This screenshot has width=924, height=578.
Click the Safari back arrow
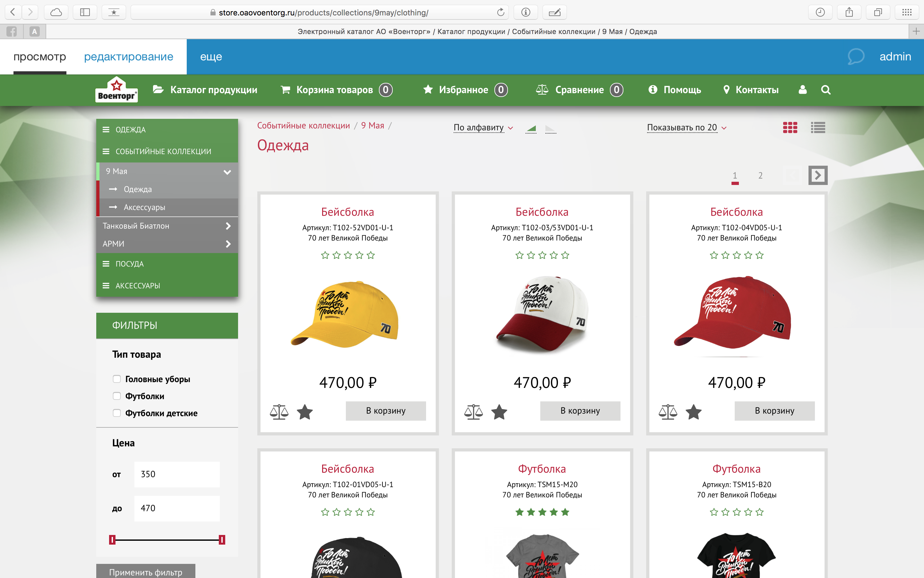pyautogui.click(x=13, y=12)
